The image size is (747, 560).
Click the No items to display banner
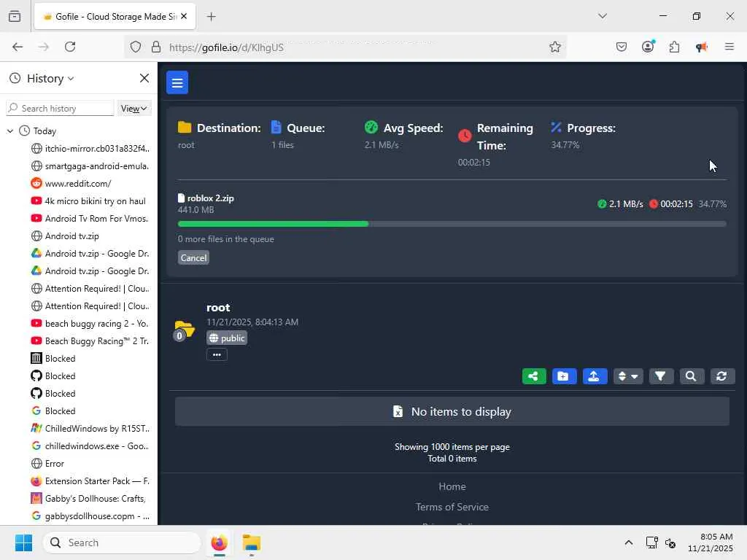[452, 411]
